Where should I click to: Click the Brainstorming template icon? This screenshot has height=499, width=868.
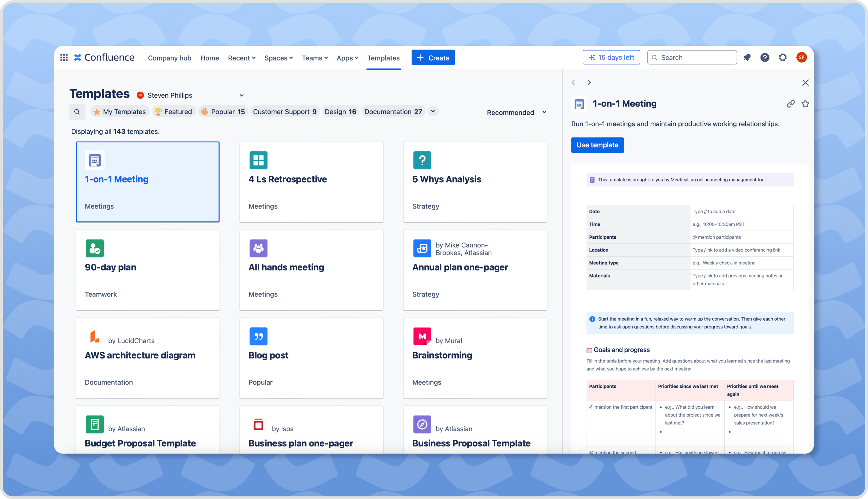[x=421, y=336]
